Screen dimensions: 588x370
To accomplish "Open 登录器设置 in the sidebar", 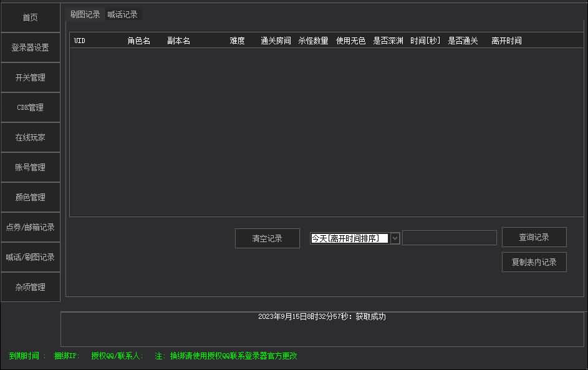I will (31, 47).
